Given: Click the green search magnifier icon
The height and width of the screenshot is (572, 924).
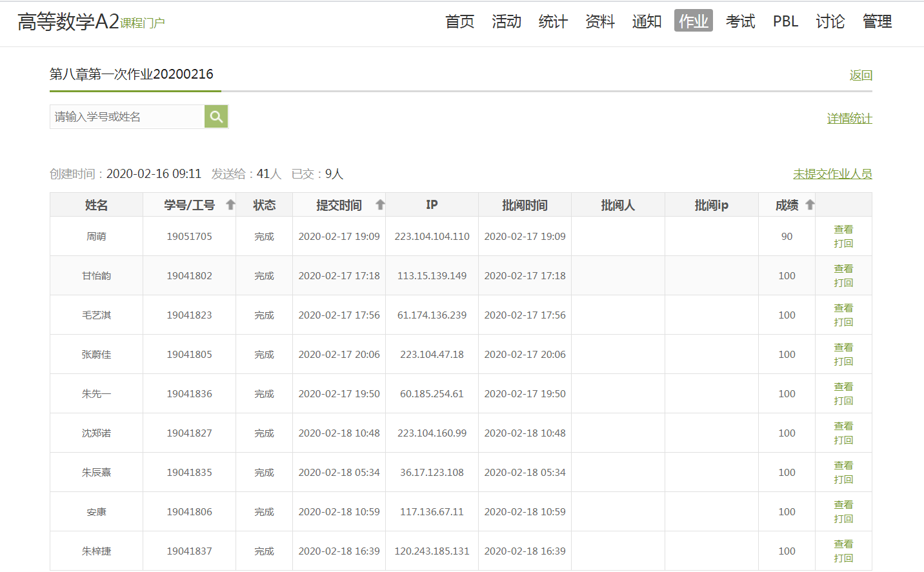Looking at the screenshot, I should [x=216, y=117].
